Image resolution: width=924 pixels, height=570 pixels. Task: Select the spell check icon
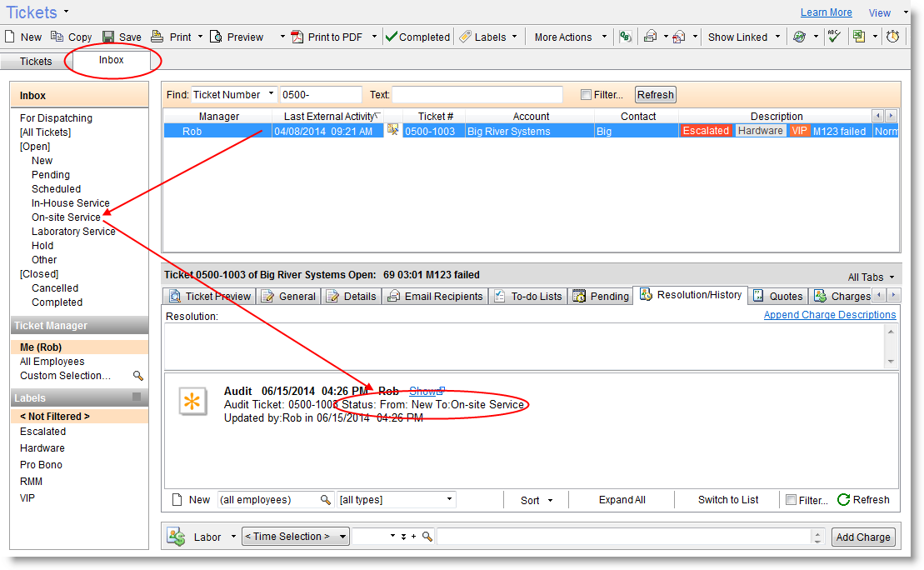[x=835, y=36]
